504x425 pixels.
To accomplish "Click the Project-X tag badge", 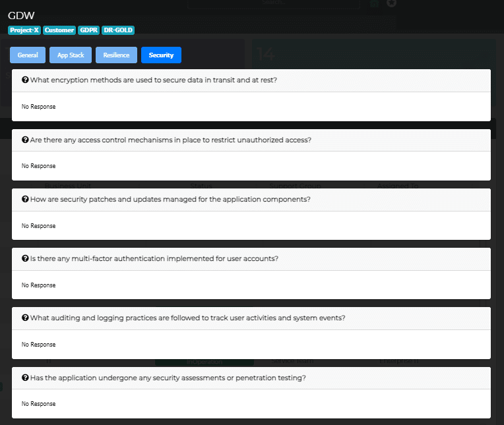I will click(x=24, y=30).
